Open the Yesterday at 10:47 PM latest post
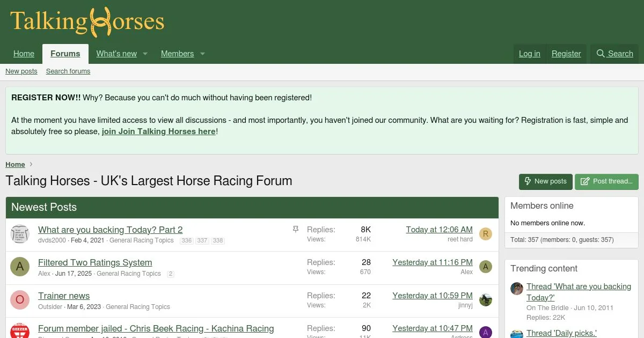Viewport: 644px width, 338px height. pyautogui.click(x=433, y=328)
